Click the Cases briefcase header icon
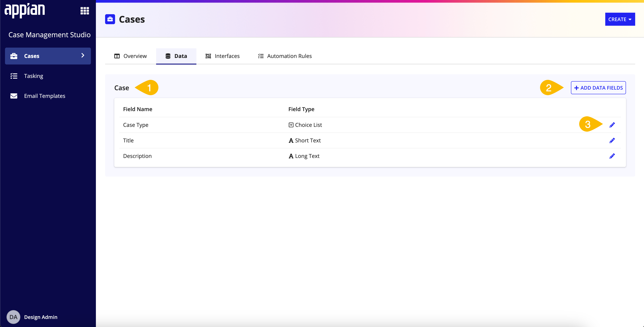The height and width of the screenshot is (327, 644). (x=110, y=19)
